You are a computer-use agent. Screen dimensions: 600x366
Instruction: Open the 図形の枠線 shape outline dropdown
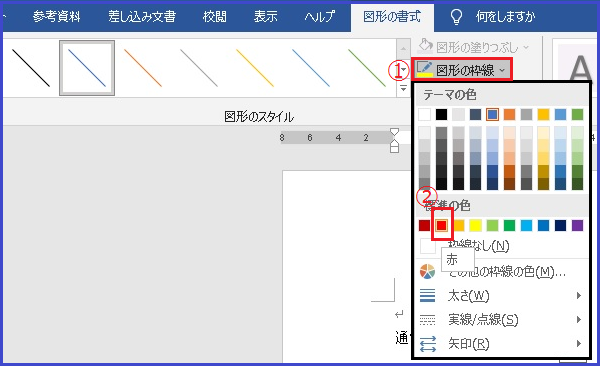coord(461,70)
